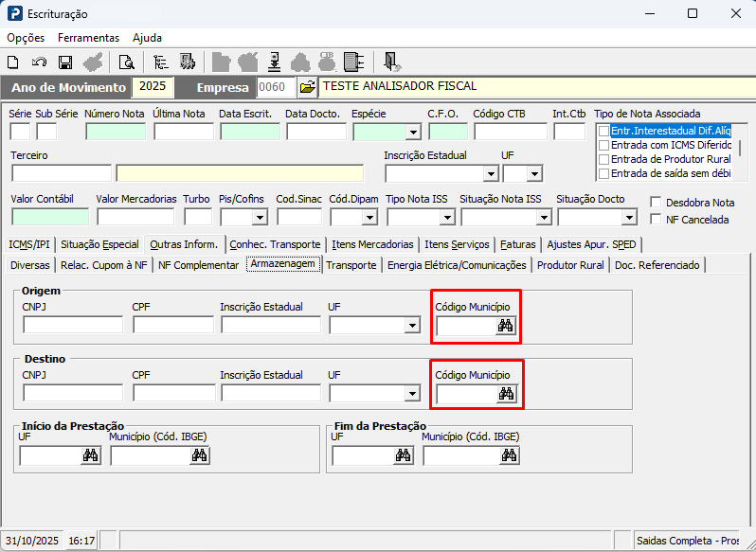The height and width of the screenshot is (552, 756).
Task: Click the New document toolbar icon
Action: pyautogui.click(x=13, y=62)
